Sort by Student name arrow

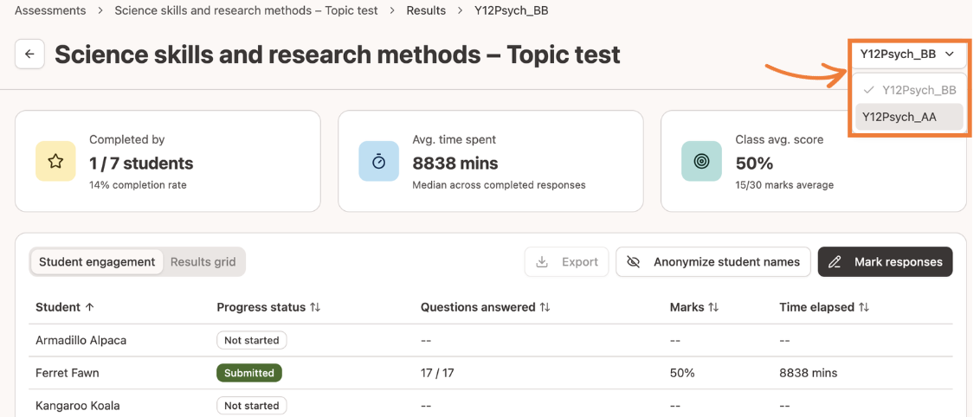point(89,307)
